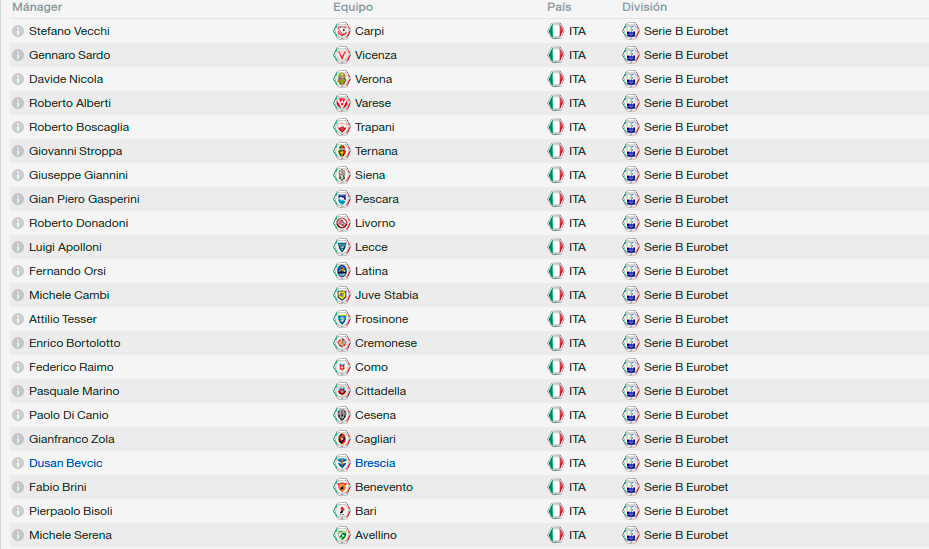The width and height of the screenshot is (929, 549).
Task: Open the Brescia team link
Action: 375,463
